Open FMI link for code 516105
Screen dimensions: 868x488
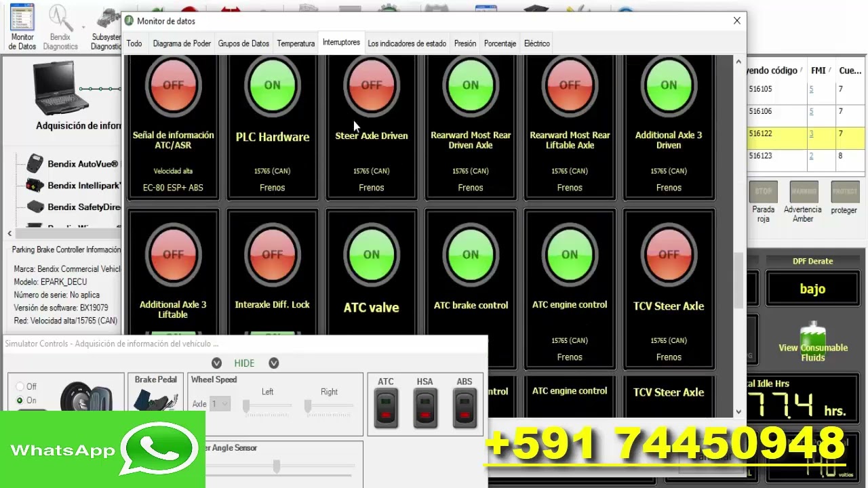pos(811,89)
